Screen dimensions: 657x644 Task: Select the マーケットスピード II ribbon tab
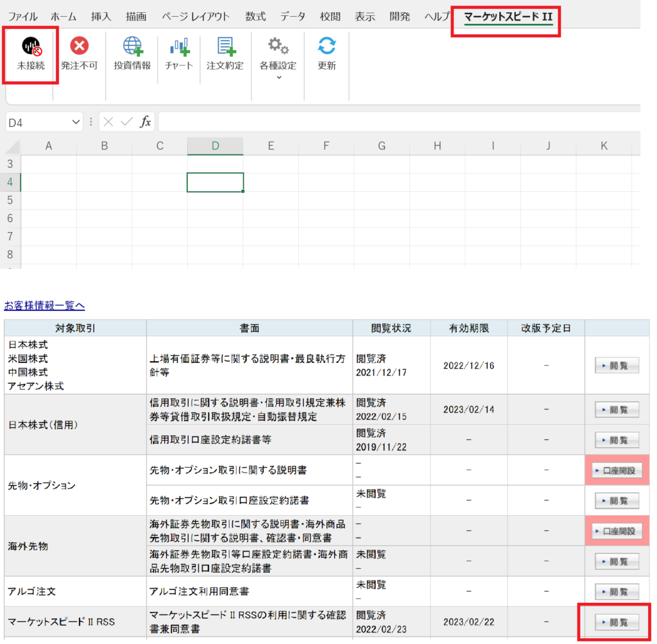[x=508, y=17]
